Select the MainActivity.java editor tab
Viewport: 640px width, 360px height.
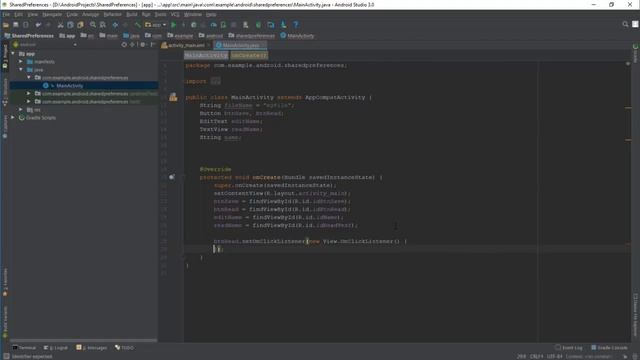click(x=240, y=45)
